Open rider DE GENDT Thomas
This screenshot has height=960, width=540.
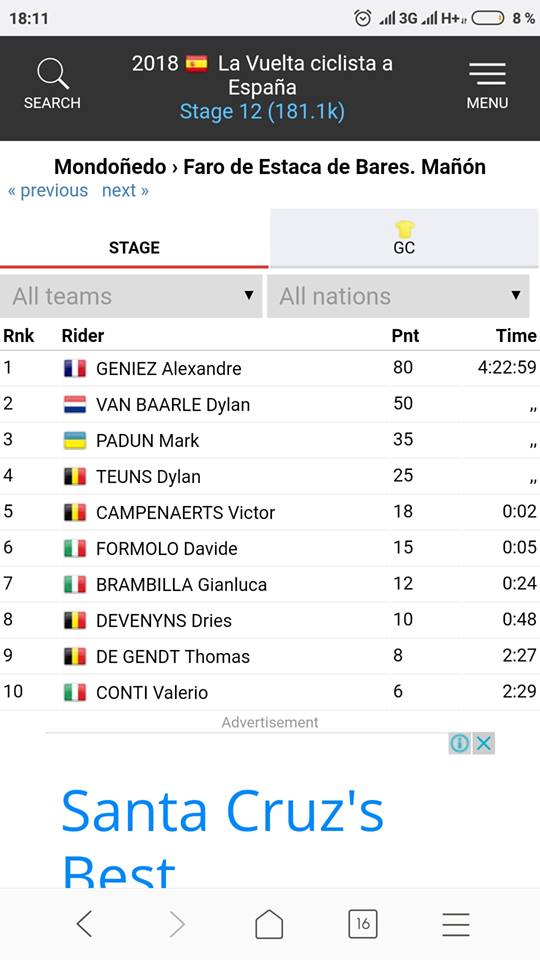tap(173, 657)
